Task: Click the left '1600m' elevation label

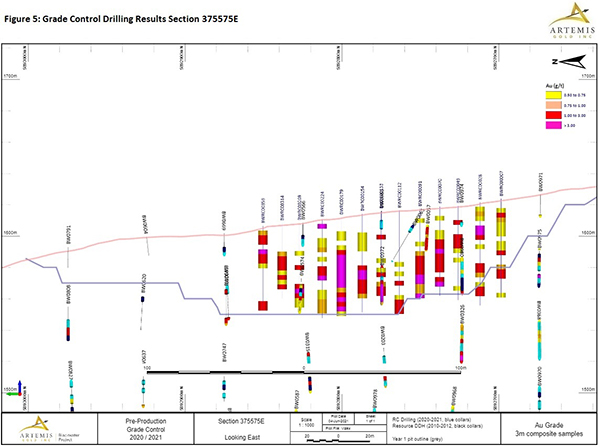Action: [x=10, y=233]
